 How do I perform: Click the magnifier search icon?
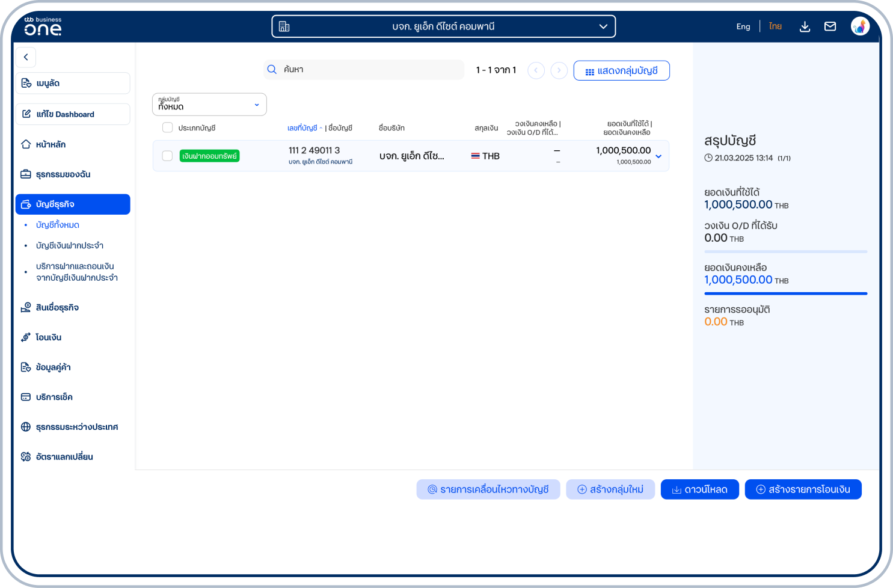click(272, 70)
